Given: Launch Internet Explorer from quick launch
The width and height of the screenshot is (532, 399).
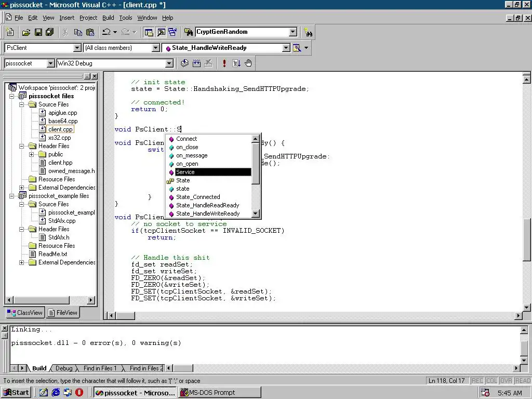Looking at the screenshot, I should [56, 393].
